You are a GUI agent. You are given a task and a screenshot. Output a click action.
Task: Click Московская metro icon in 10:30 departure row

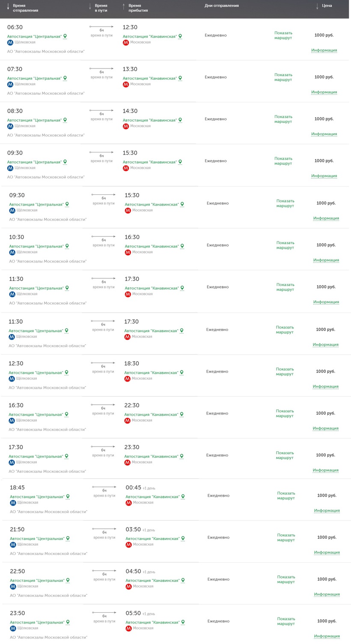pyautogui.click(x=128, y=253)
